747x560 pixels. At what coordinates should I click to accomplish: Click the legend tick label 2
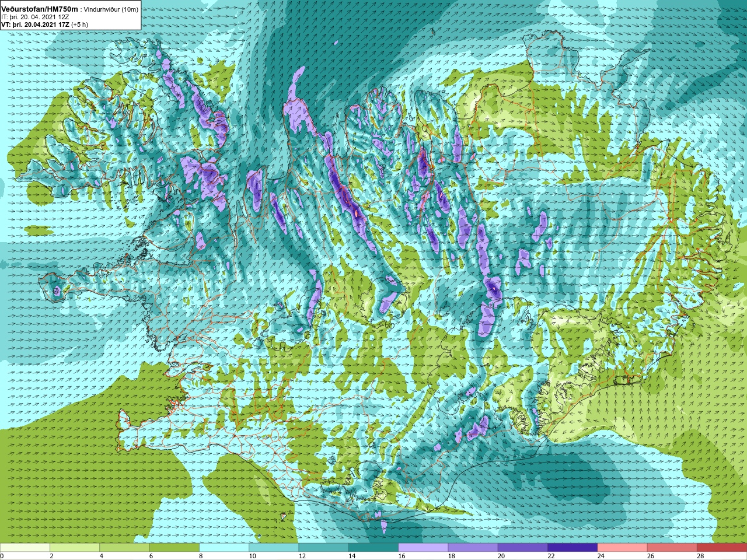click(x=51, y=556)
